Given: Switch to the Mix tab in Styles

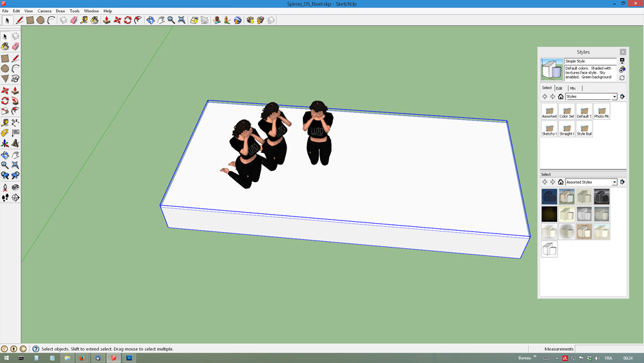Looking at the screenshot, I should pos(573,88).
